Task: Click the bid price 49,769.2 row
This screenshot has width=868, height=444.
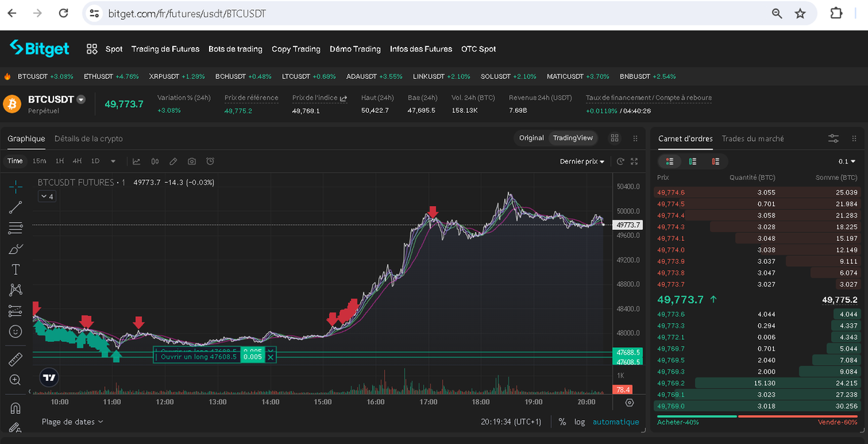Action: pyautogui.click(x=757, y=383)
